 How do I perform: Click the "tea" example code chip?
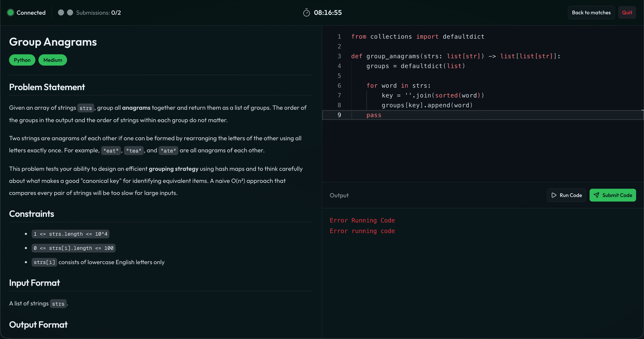(x=134, y=151)
